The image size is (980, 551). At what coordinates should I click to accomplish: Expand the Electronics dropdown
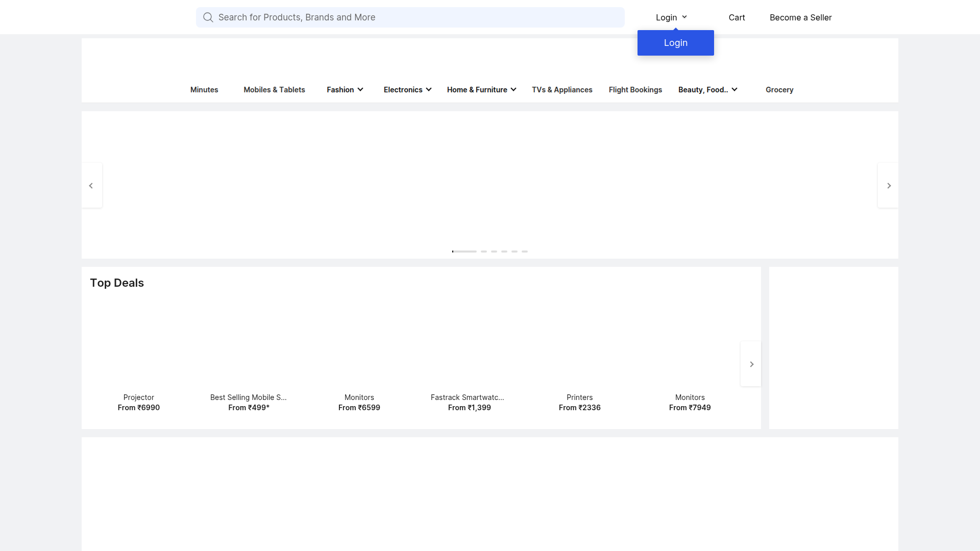tap(407, 89)
